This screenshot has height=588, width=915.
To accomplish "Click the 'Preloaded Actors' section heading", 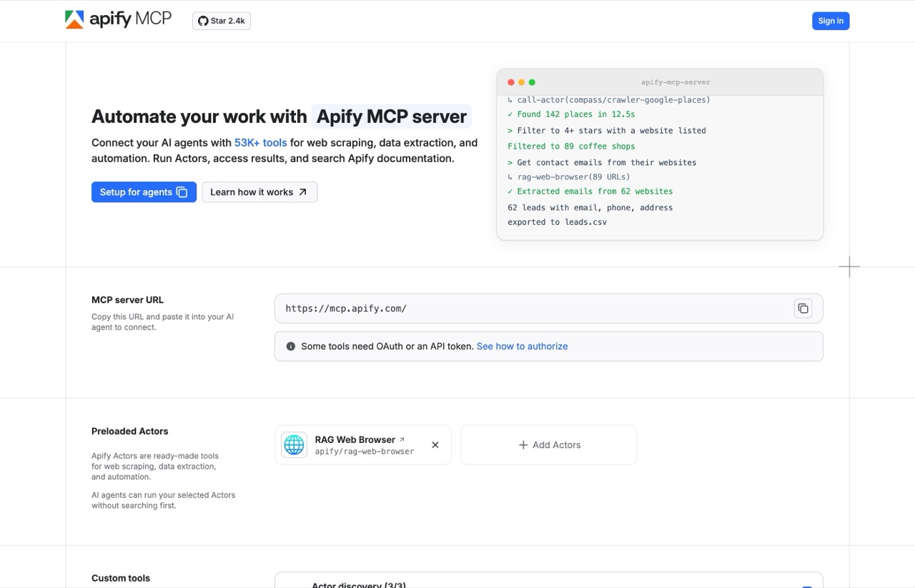I will (x=130, y=432).
